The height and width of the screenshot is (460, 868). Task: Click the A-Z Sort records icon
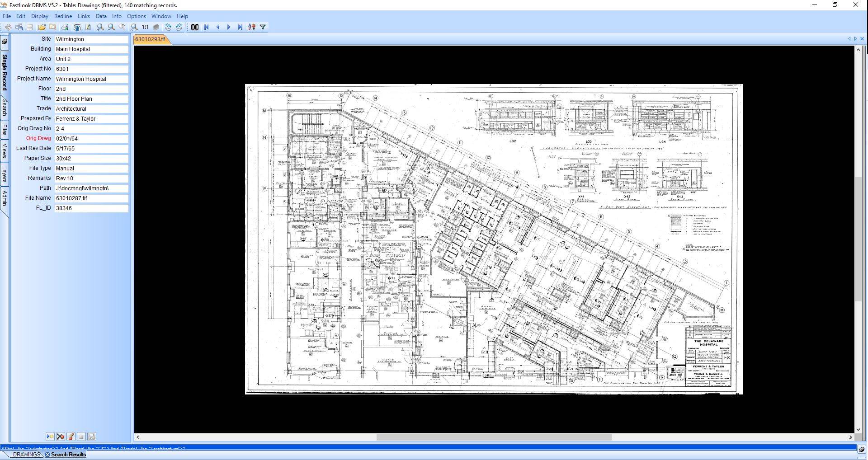[252, 27]
